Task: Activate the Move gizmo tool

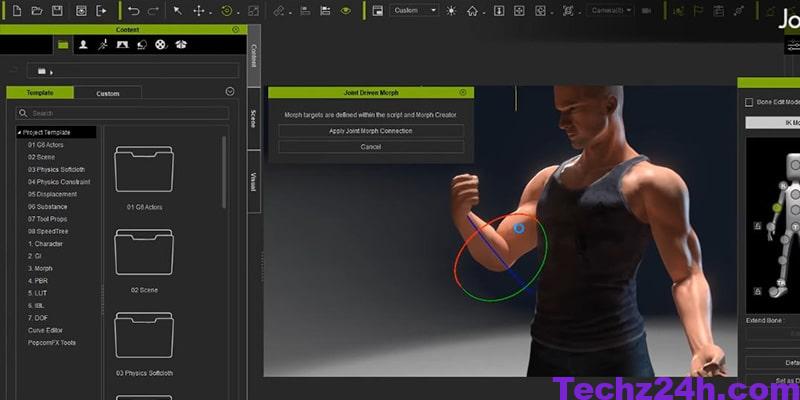Action: point(199,11)
